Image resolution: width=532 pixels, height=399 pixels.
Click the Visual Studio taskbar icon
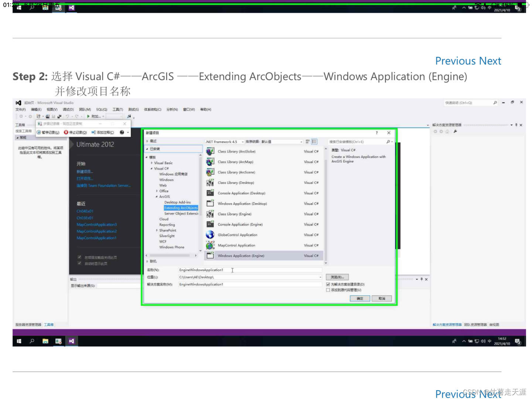71,341
